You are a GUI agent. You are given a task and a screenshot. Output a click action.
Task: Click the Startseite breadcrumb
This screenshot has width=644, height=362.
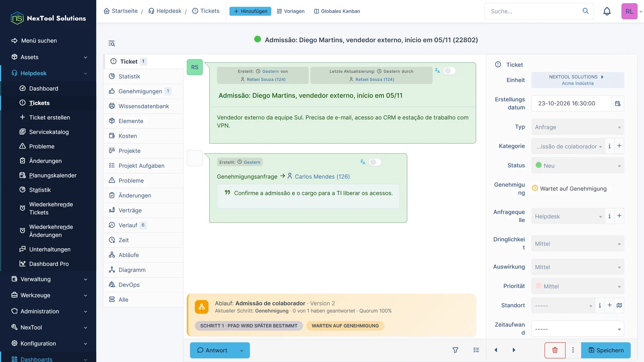[x=121, y=11]
